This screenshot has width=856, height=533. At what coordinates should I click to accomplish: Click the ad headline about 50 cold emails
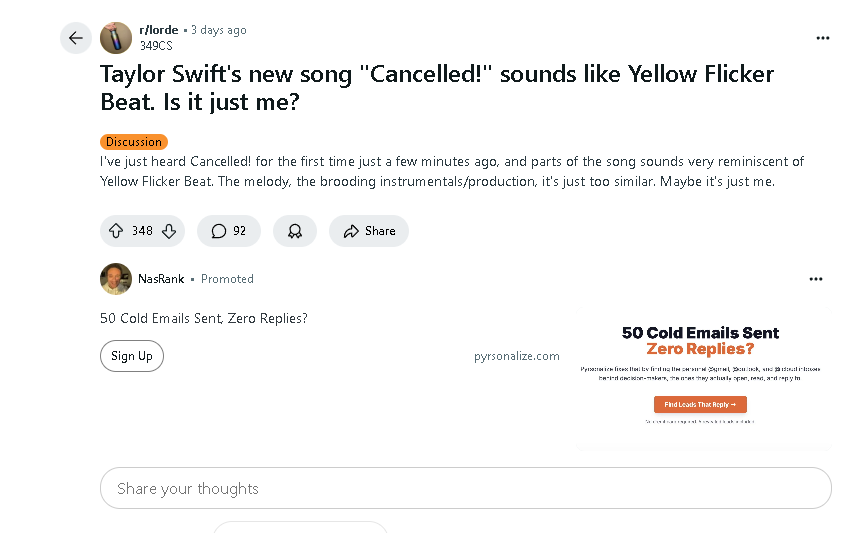(x=204, y=318)
